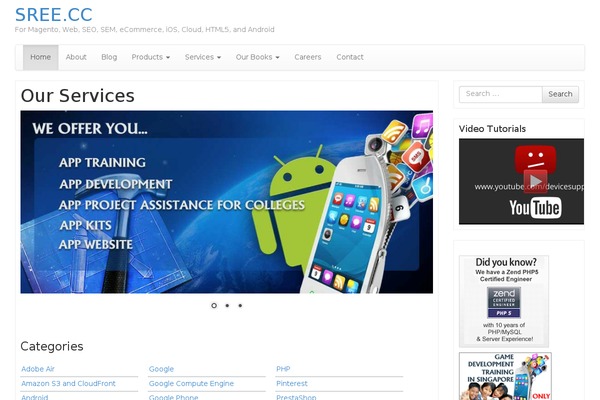
Task: Open the Services dropdown in the navbar
Action: click(x=204, y=57)
